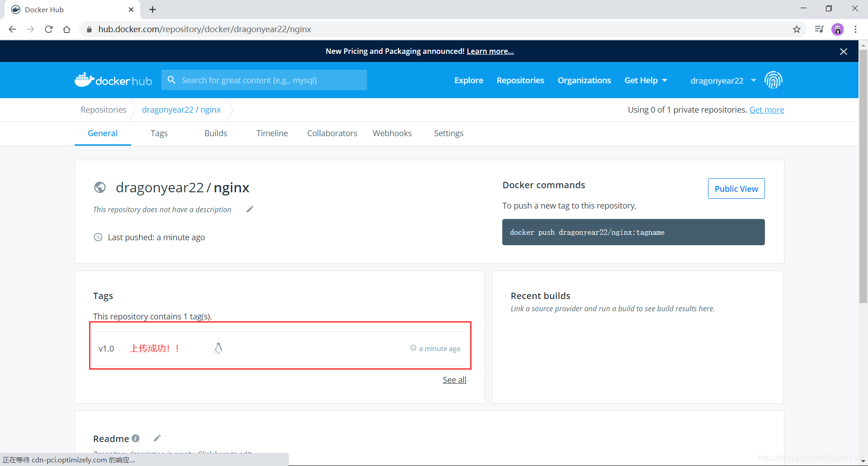The width and height of the screenshot is (868, 466).
Task: Click the Repositories breadcrumb
Action: click(104, 109)
